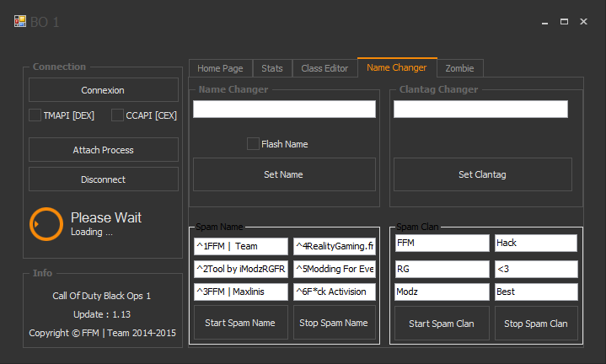Click the Attach Process button
This screenshot has height=364, width=606.
(x=104, y=150)
